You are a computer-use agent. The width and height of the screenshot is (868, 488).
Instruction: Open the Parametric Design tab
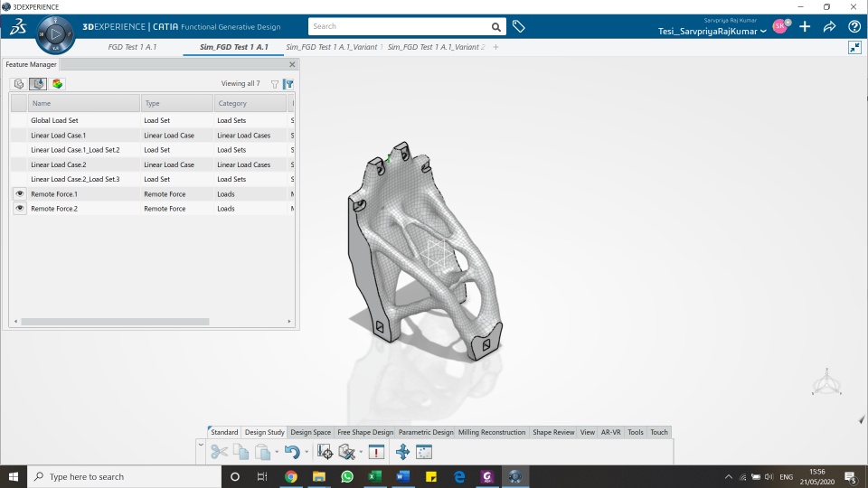click(x=426, y=432)
